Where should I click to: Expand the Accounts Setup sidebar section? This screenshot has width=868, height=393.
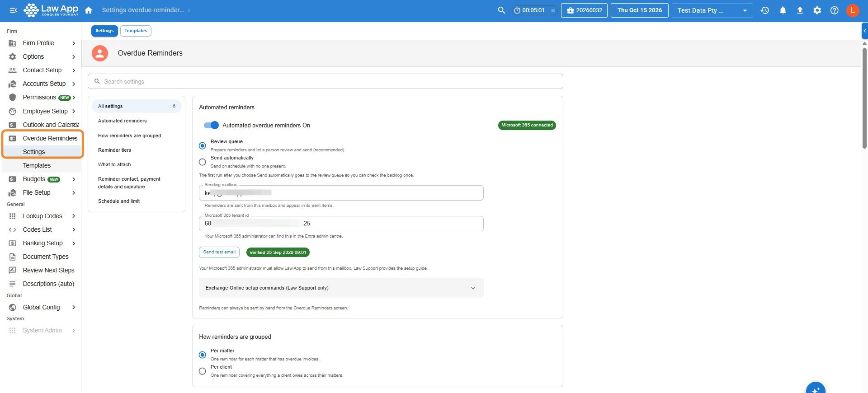click(x=74, y=84)
